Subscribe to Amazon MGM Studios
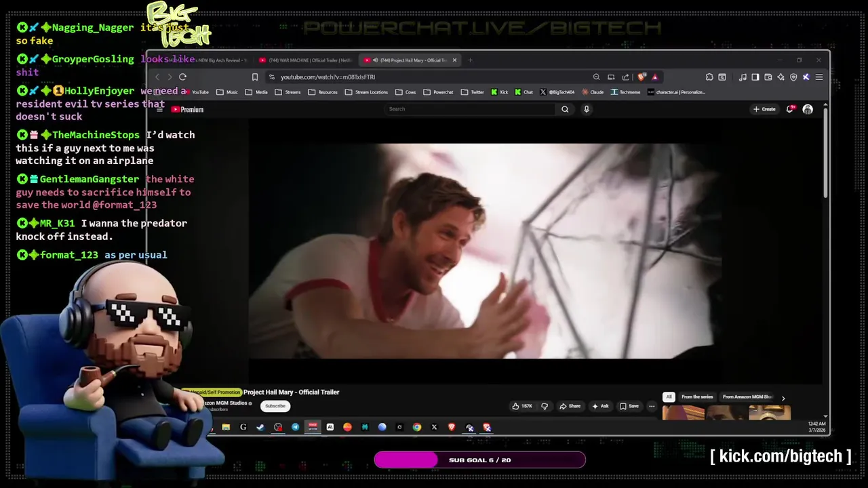The height and width of the screenshot is (488, 868). coord(275,406)
